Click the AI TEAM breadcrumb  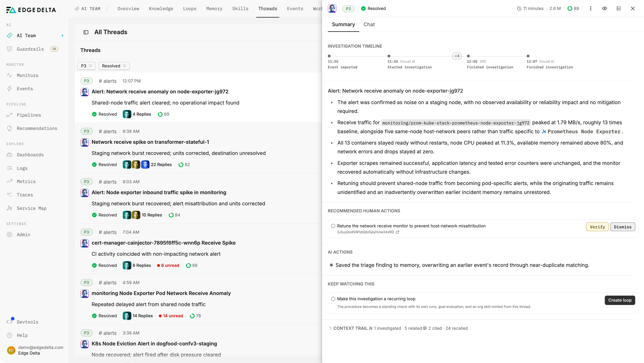88,9
